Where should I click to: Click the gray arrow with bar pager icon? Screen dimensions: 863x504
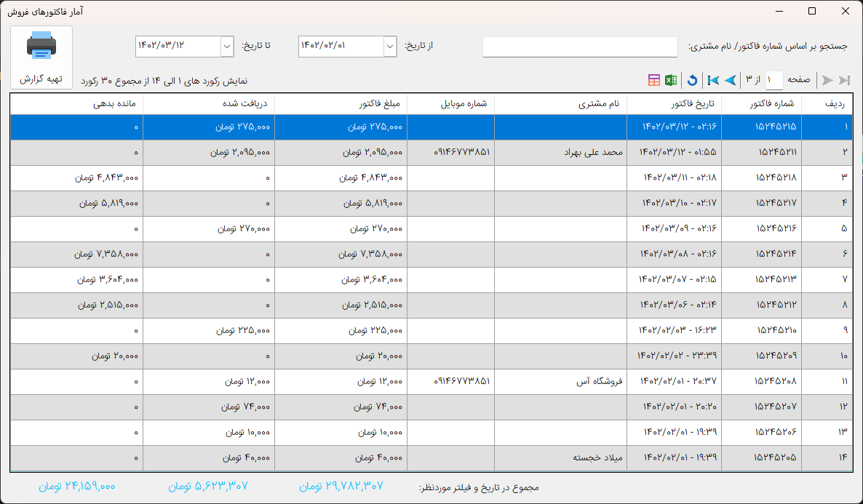(844, 80)
